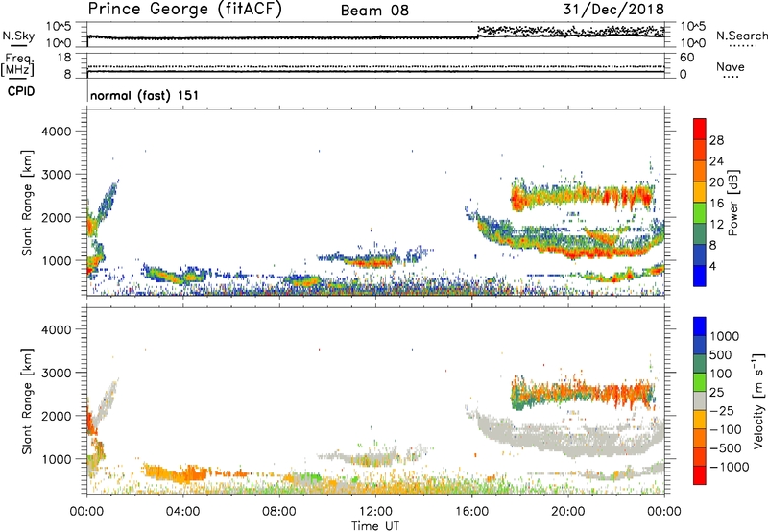Click the blue top of velocity colorbar
The height and width of the screenshot is (532, 768).
pyautogui.click(x=700, y=326)
